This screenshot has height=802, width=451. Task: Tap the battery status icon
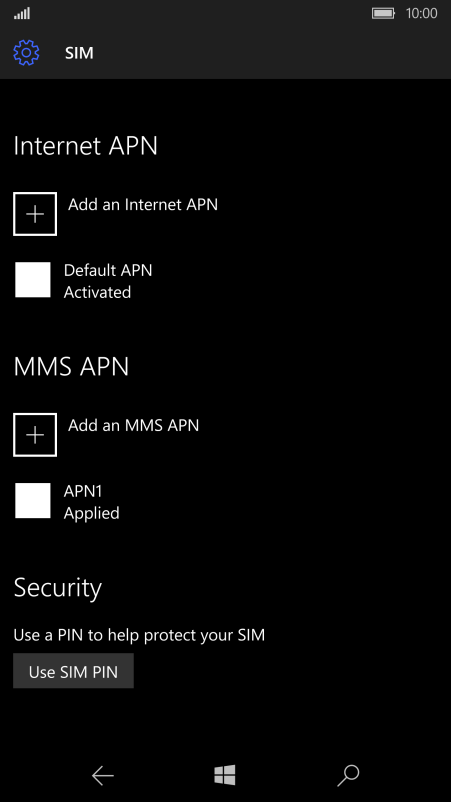383,13
